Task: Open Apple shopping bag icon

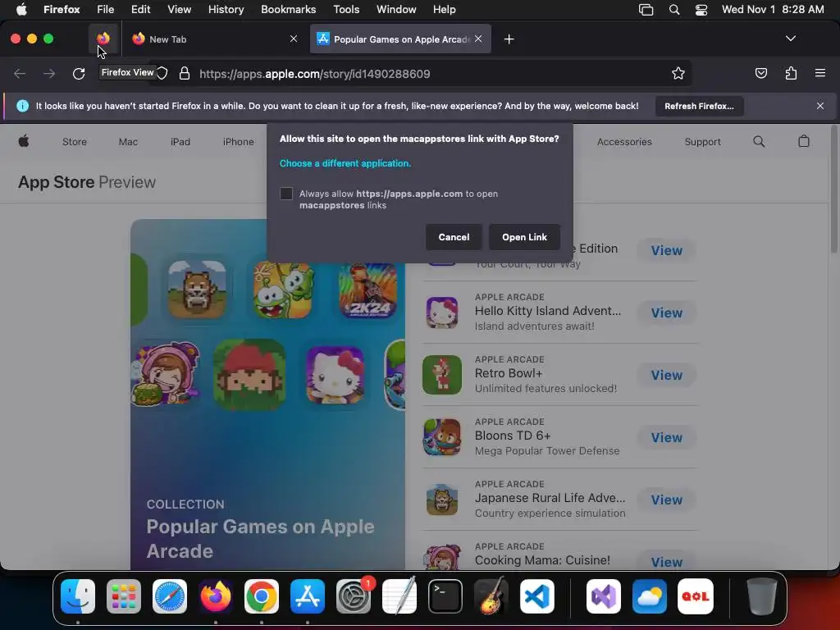Action: (804, 141)
